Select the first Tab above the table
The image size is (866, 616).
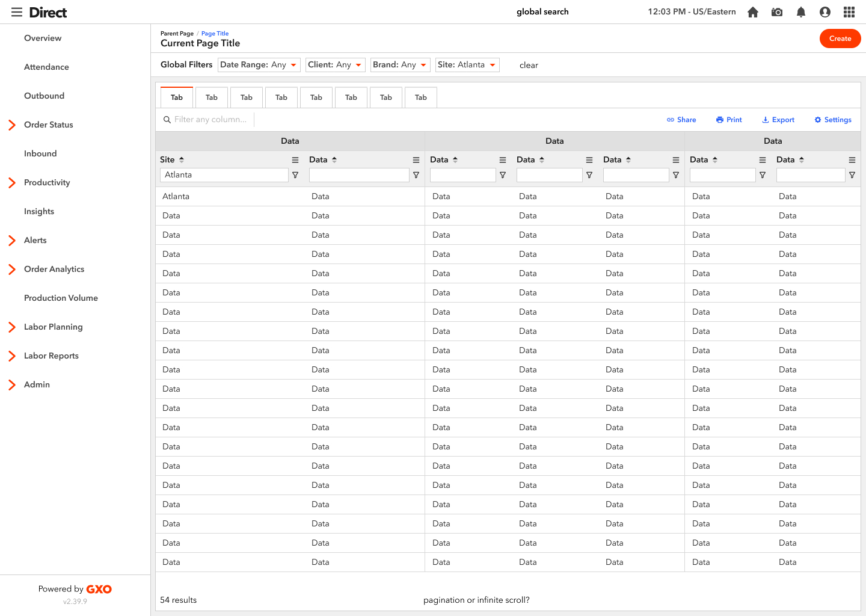tap(176, 97)
